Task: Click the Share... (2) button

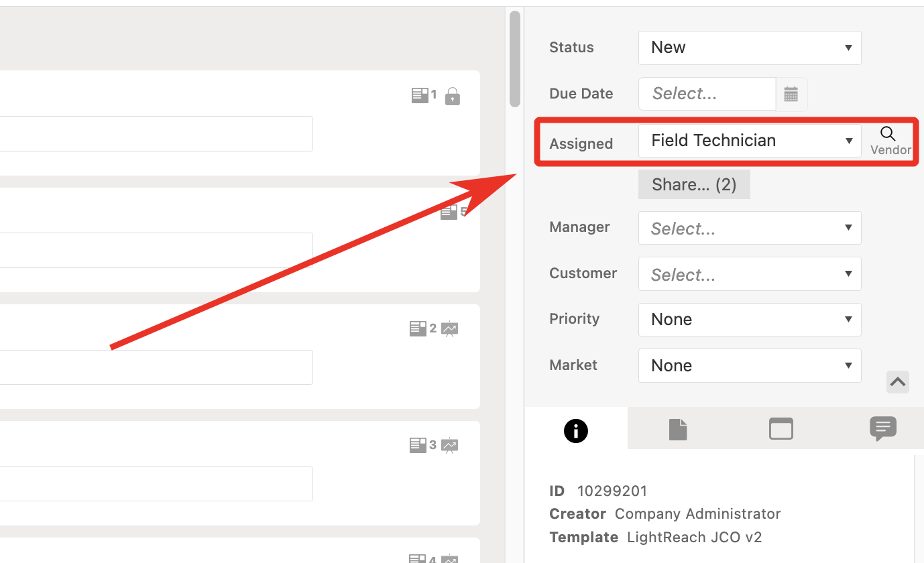Action: [x=694, y=185]
